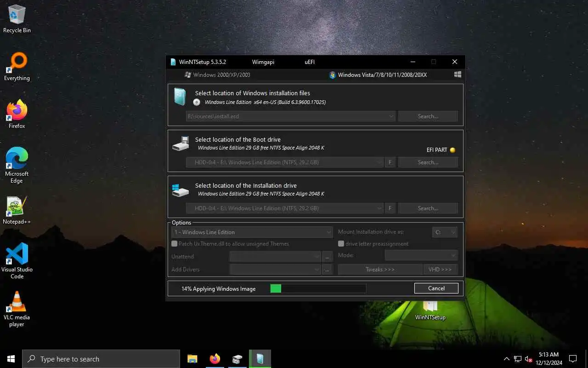
Task: Open VLC media player desktop shortcut
Action: pos(17,309)
